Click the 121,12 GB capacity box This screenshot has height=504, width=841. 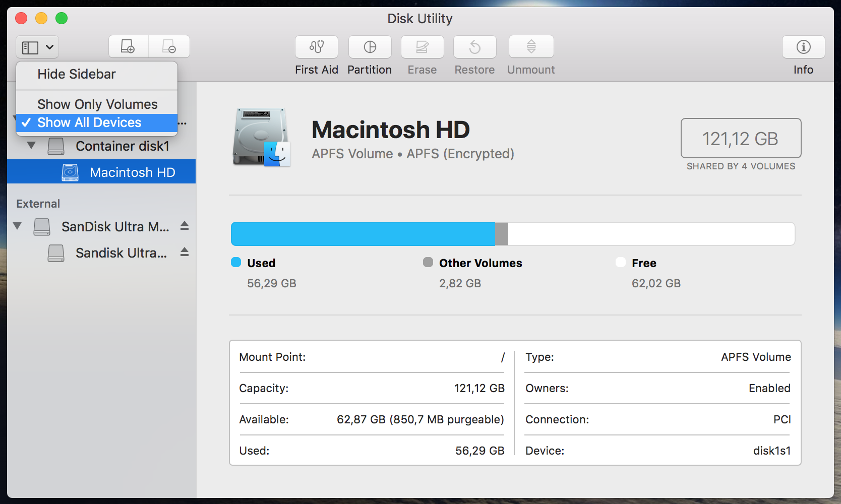pyautogui.click(x=741, y=138)
